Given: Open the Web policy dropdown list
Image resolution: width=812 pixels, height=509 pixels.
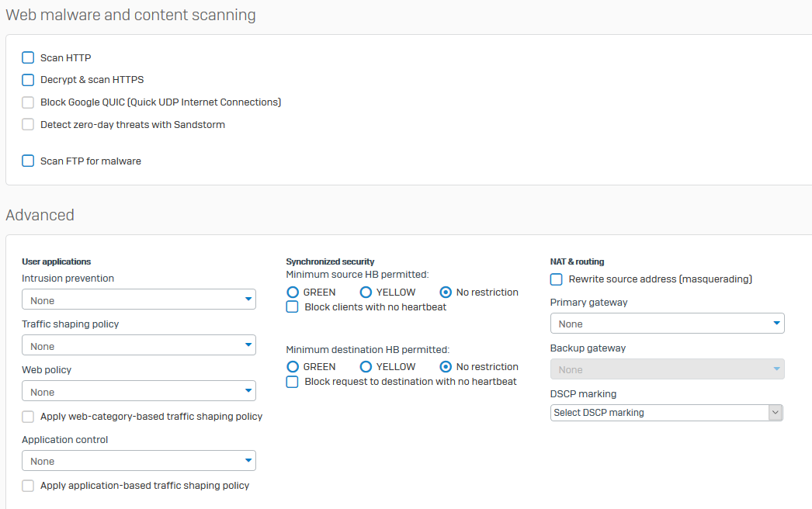Looking at the screenshot, I should [x=139, y=391].
